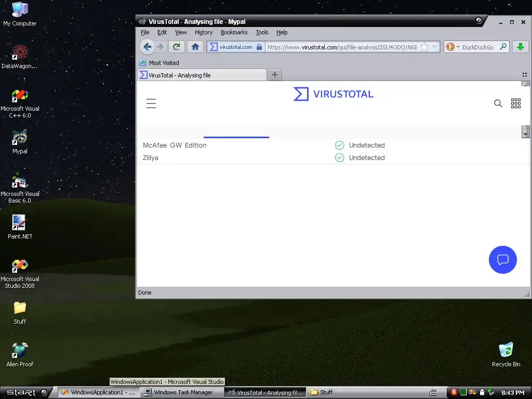This screenshot has height=399, width=532.
Task: Open the URL history dropdown arrow
Action: click(435, 47)
